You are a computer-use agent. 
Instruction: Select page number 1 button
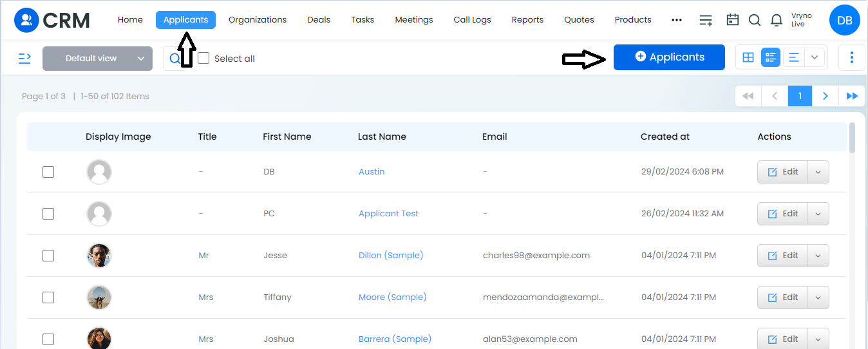800,96
